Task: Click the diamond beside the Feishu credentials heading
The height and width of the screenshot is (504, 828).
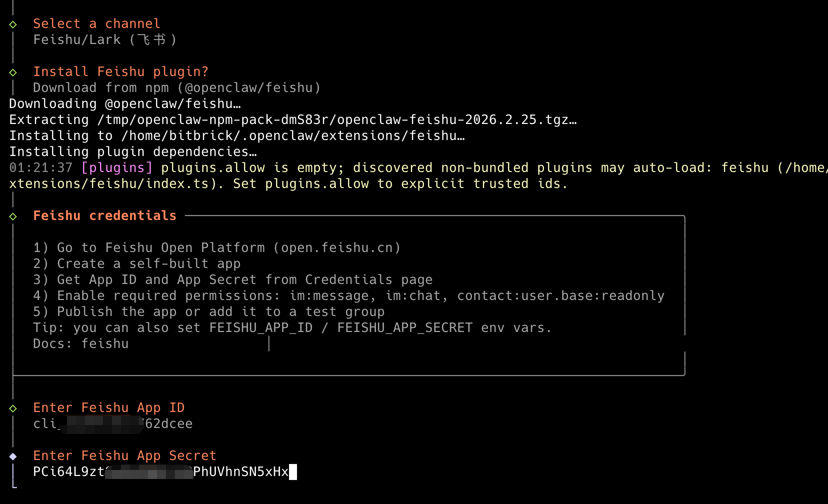Action: tap(13, 216)
